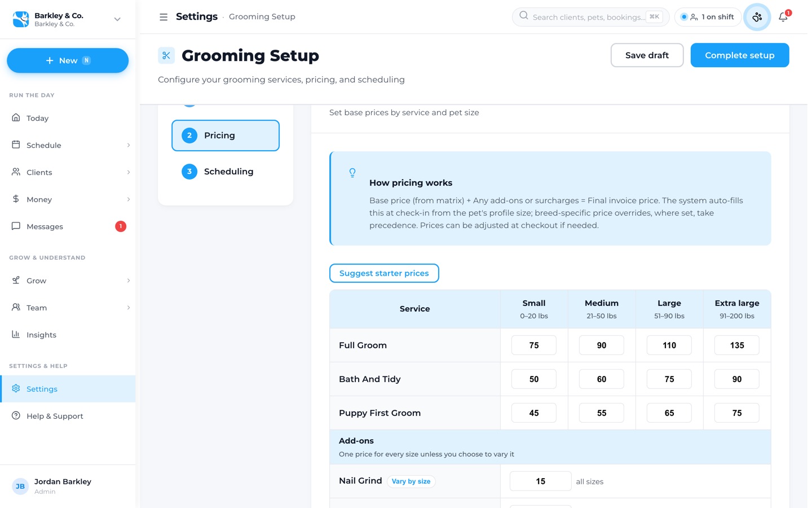Click the Team person icon
Screen dimensions: 812x508
coord(16,308)
